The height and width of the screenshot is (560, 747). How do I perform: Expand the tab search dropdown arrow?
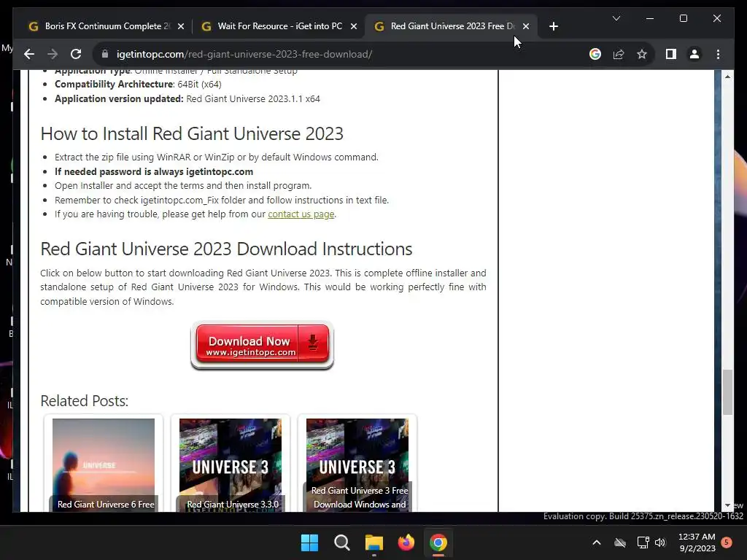pos(616,18)
